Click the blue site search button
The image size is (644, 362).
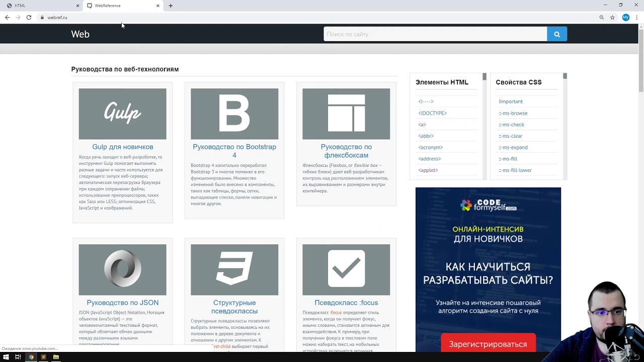coord(557,34)
